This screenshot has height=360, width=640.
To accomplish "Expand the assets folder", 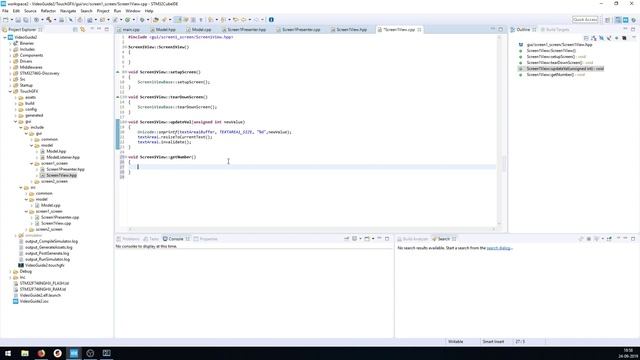I will (16, 98).
